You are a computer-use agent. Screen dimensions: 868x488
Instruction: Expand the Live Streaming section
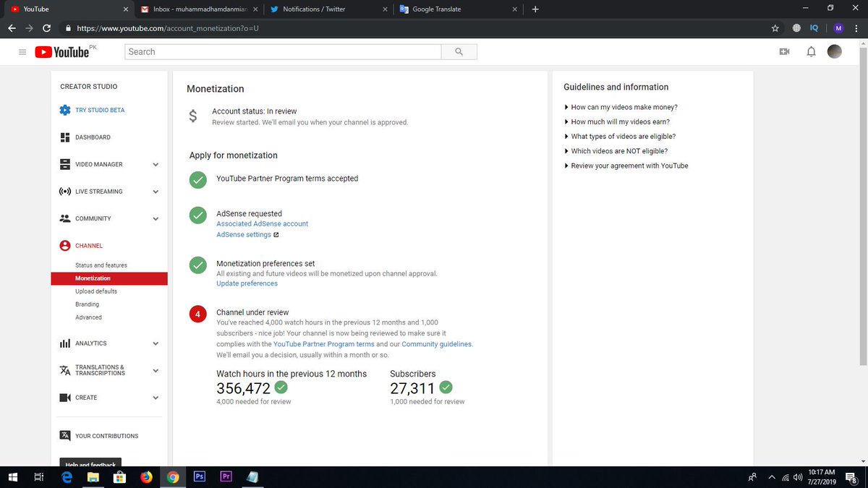(x=156, y=192)
